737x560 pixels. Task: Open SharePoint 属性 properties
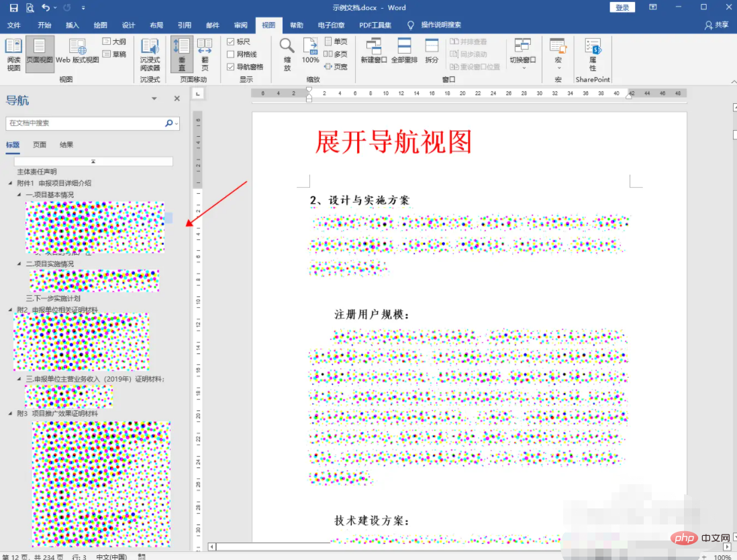pos(593,54)
